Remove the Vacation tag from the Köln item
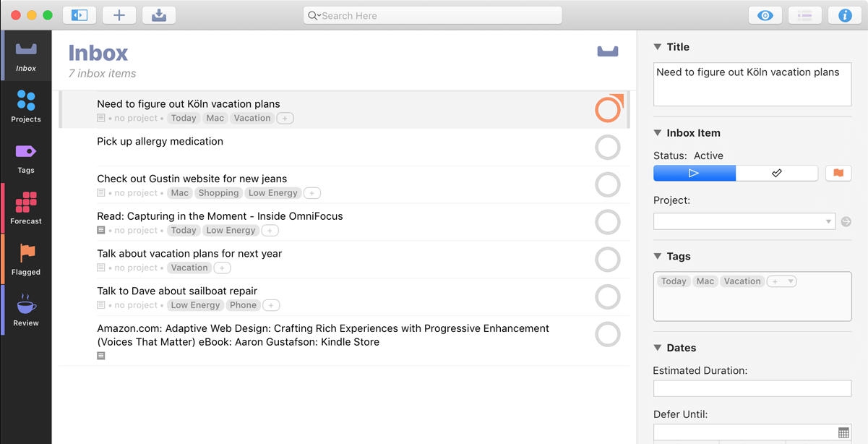The image size is (868, 444). click(x=252, y=118)
